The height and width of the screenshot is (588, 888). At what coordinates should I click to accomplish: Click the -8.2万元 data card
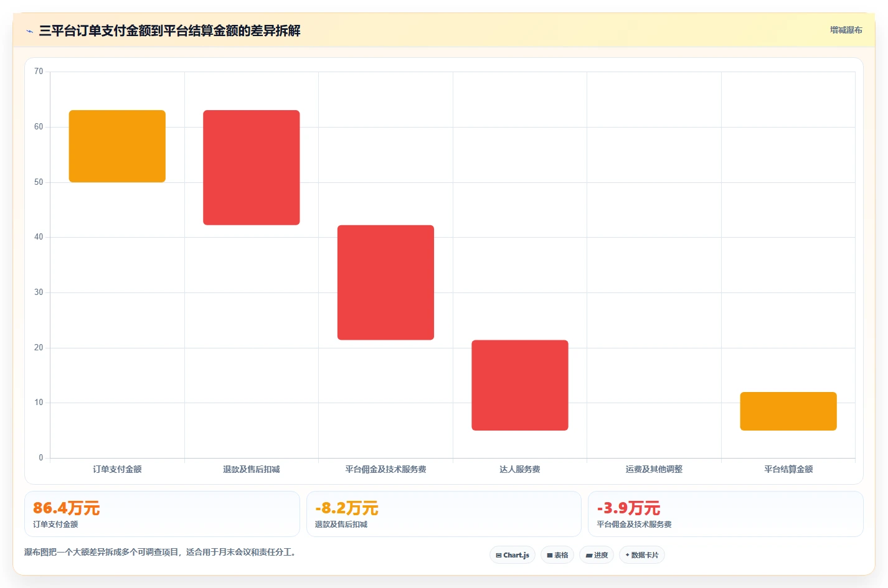click(x=444, y=514)
